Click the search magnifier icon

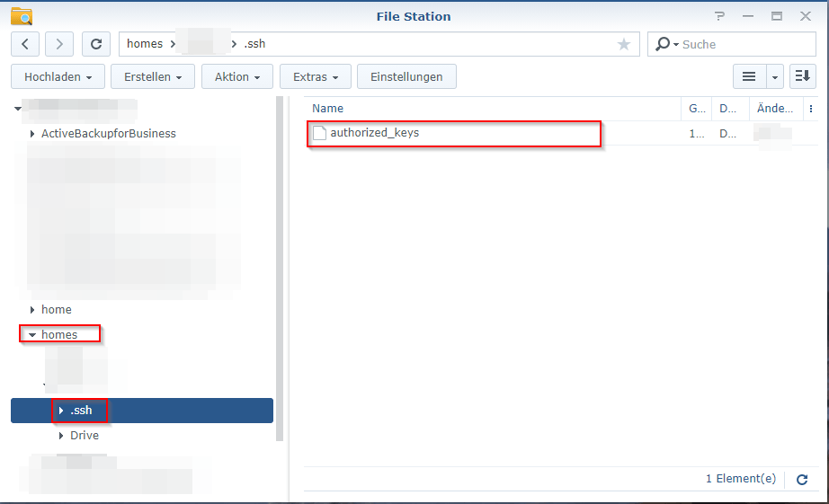click(664, 44)
